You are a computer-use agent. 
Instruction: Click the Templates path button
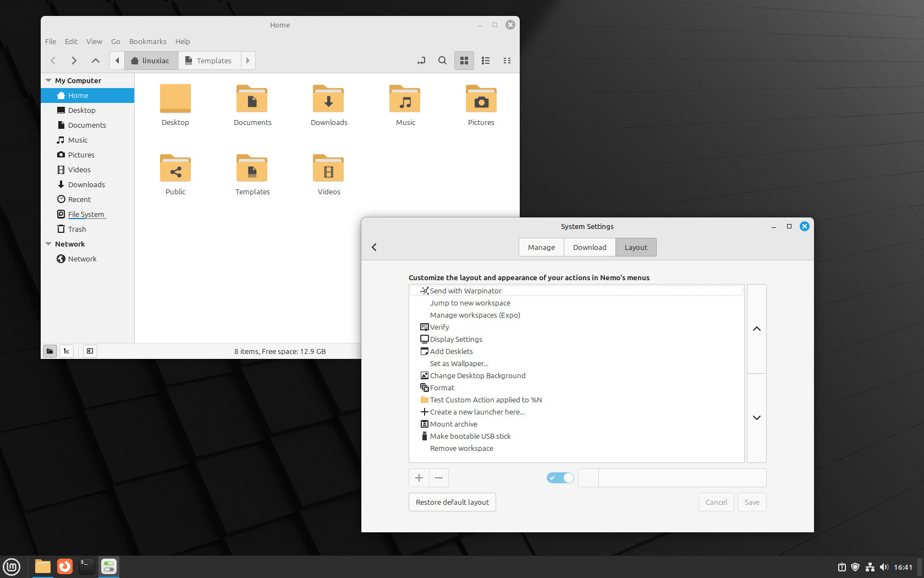coord(210,61)
